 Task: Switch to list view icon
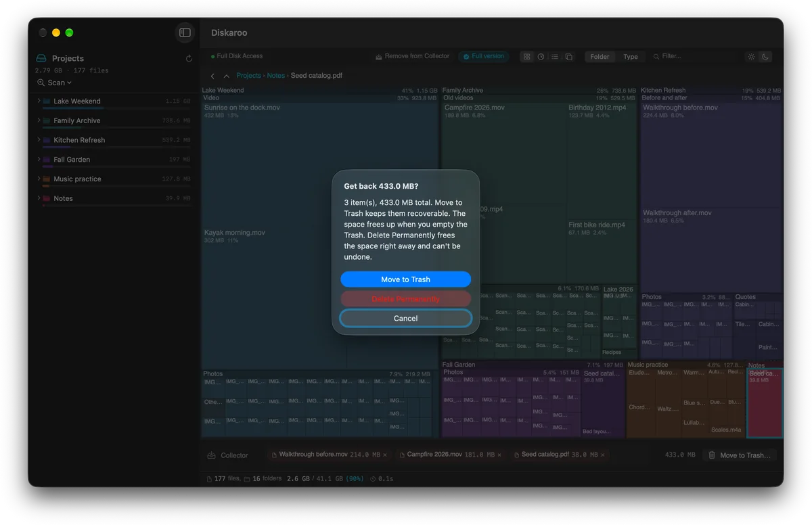(x=555, y=57)
